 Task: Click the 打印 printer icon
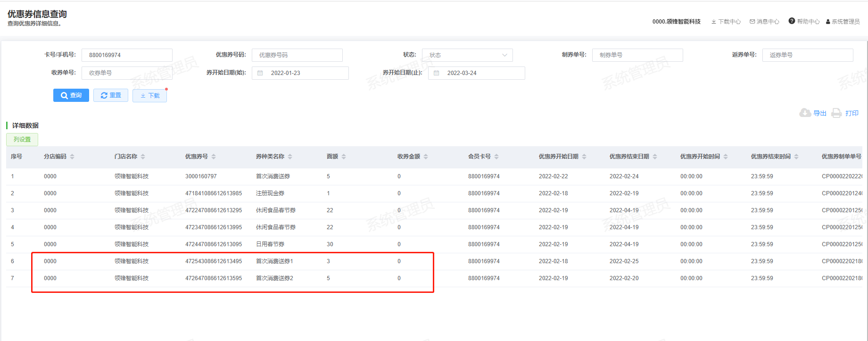[x=836, y=113]
